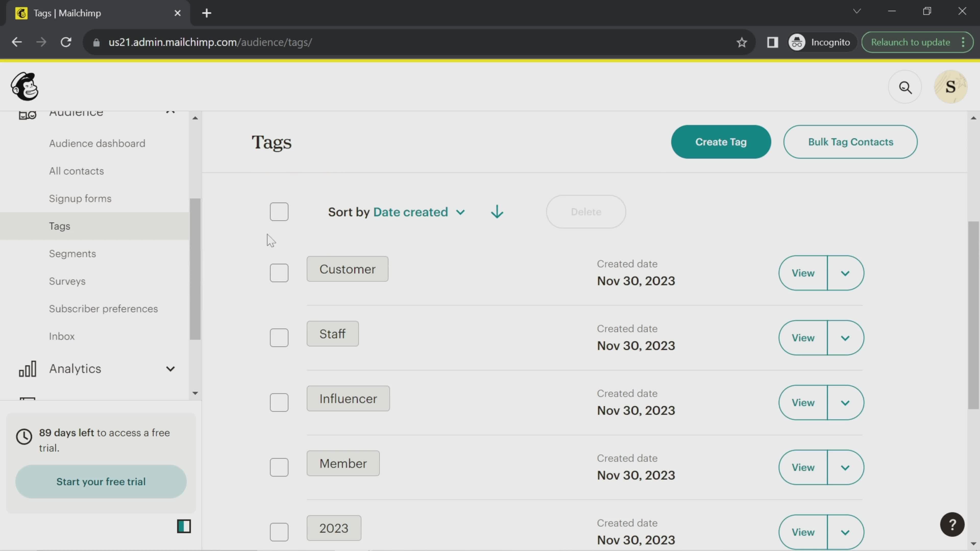Expand the Analytics section expander
This screenshot has width=980, height=551.
coord(170,368)
